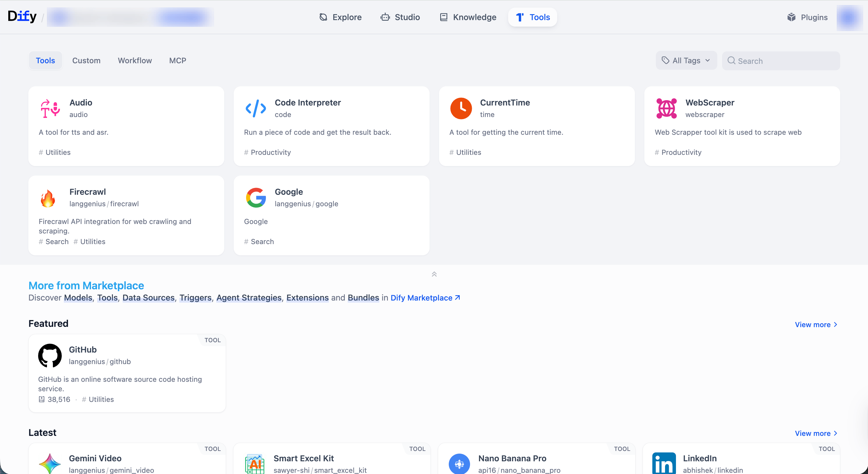Click the 'More from Marketplace' heading
The image size is (868, 474).
coord(86,285)
